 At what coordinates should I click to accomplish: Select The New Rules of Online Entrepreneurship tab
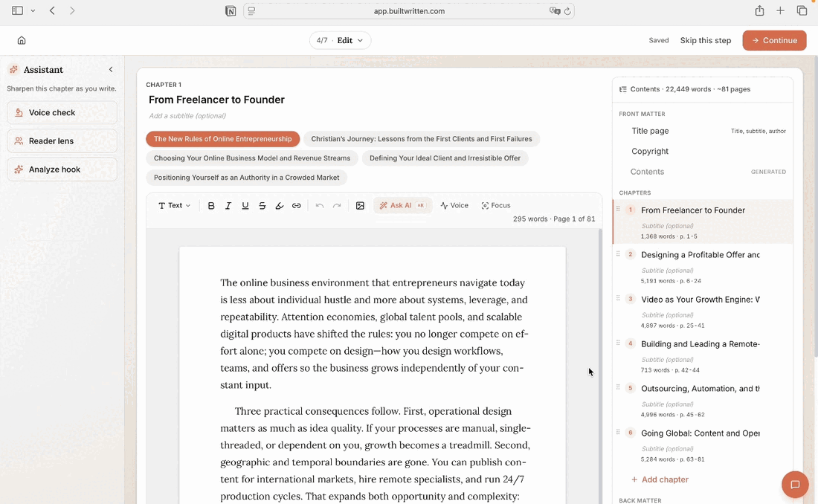(223, 139)
